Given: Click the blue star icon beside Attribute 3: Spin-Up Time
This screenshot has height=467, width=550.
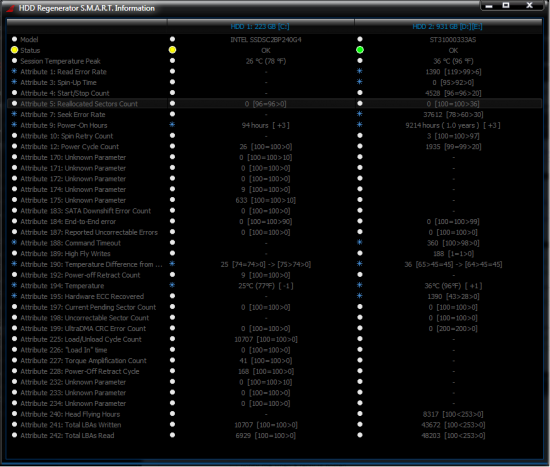Looking at the screenshot, I should click(14, 82).
